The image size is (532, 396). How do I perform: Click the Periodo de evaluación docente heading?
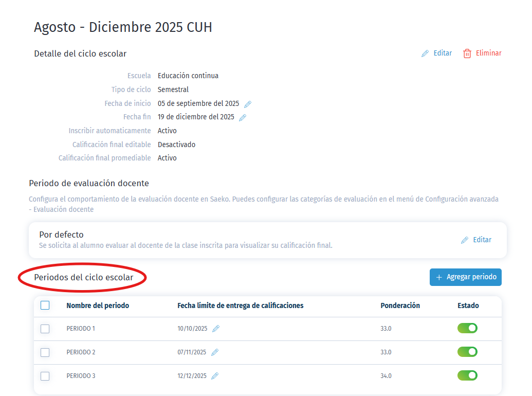(89, 183)
